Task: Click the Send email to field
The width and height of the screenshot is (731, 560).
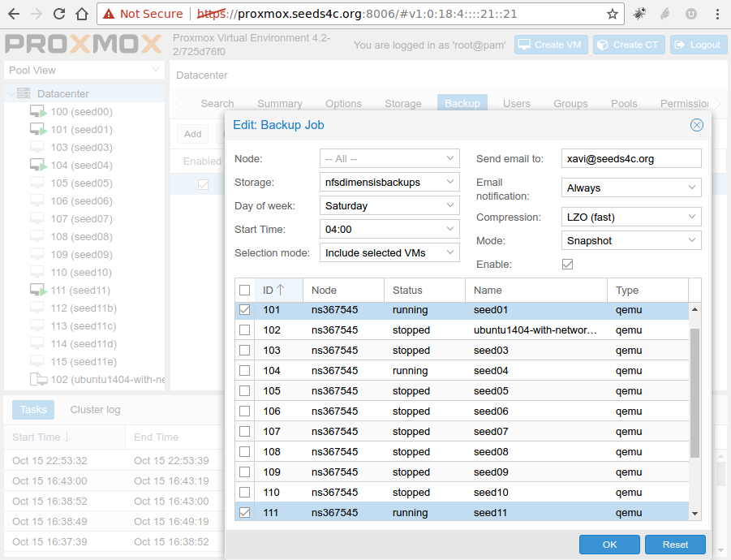Action: click(x=631, y=159)
